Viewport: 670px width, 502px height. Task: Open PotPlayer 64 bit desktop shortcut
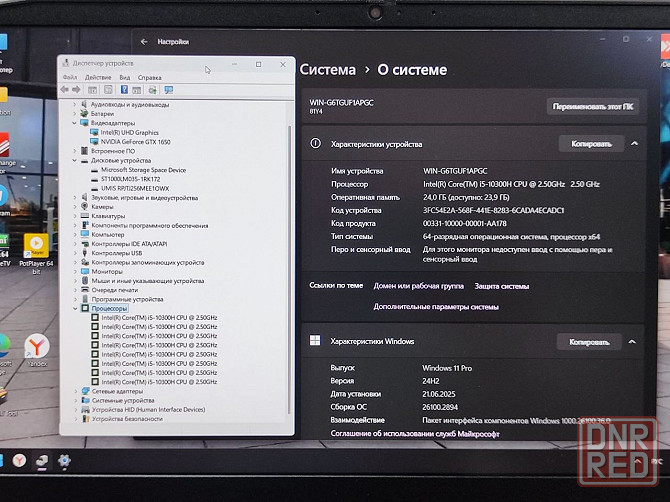click(36, 254)
